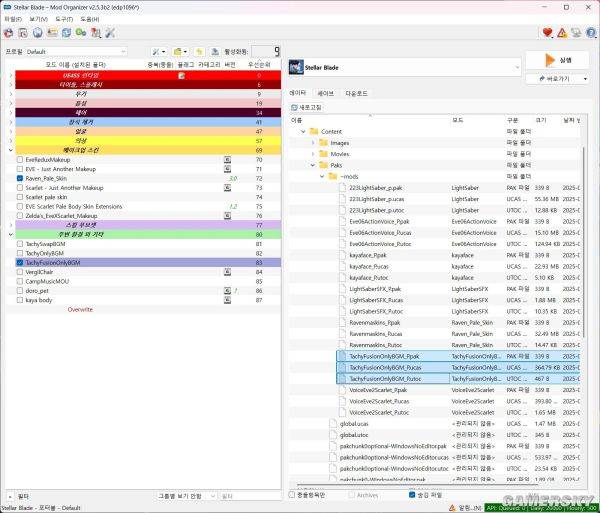
Task: Open the View menu
Action: (x=38, y=19)
